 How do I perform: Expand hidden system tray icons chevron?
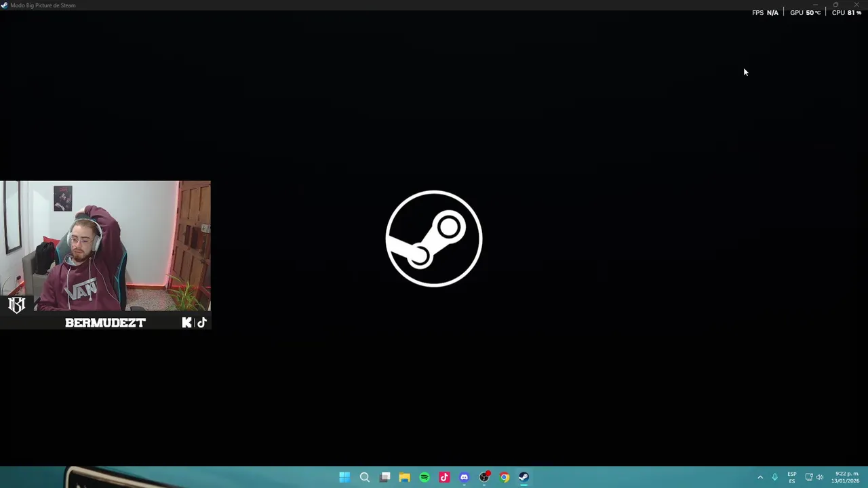pyautogui.click(x=760, y=477)
